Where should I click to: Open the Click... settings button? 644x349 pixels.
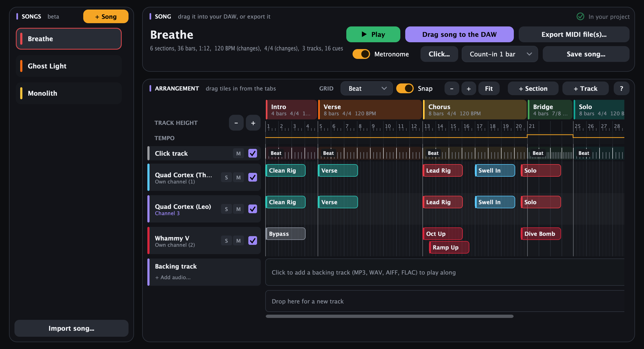click(439, 54)
